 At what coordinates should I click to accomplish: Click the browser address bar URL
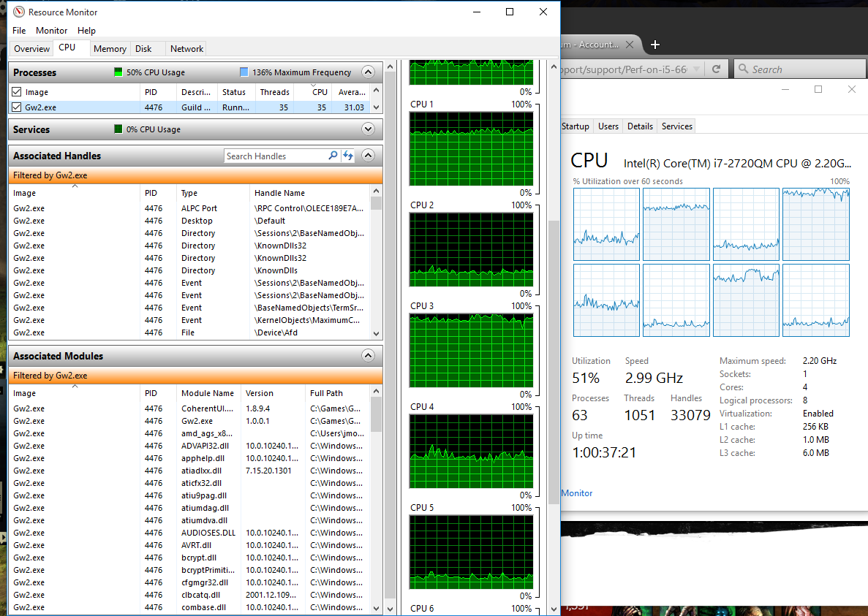tap(623, 69)
